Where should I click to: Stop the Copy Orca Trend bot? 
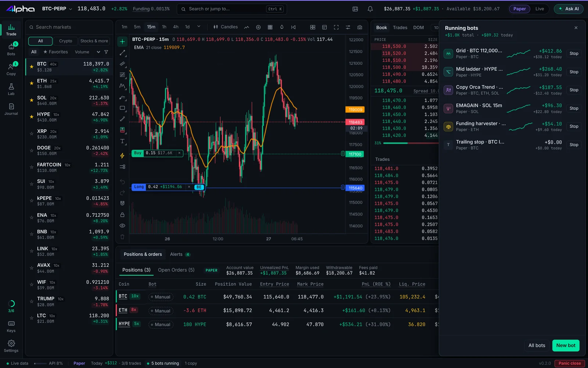tap(574, 90)
